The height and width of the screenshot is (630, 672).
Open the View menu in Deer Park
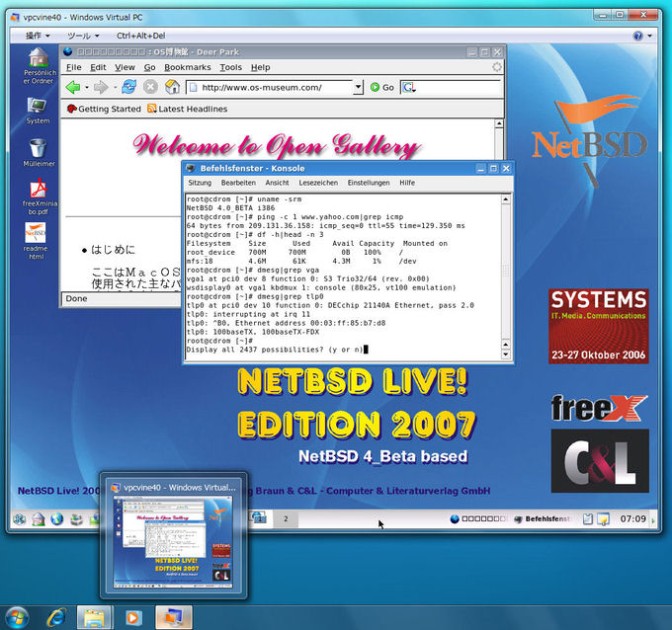[125, 67]
